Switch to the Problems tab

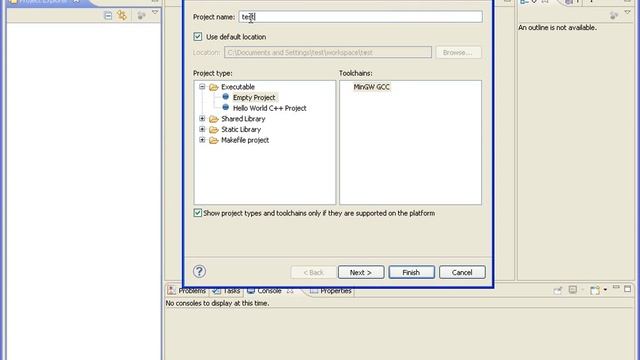click(187, 291)
